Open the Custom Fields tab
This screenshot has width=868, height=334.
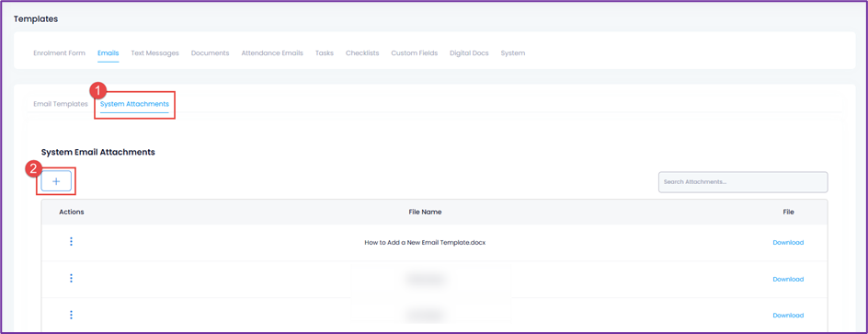point(414,53)
